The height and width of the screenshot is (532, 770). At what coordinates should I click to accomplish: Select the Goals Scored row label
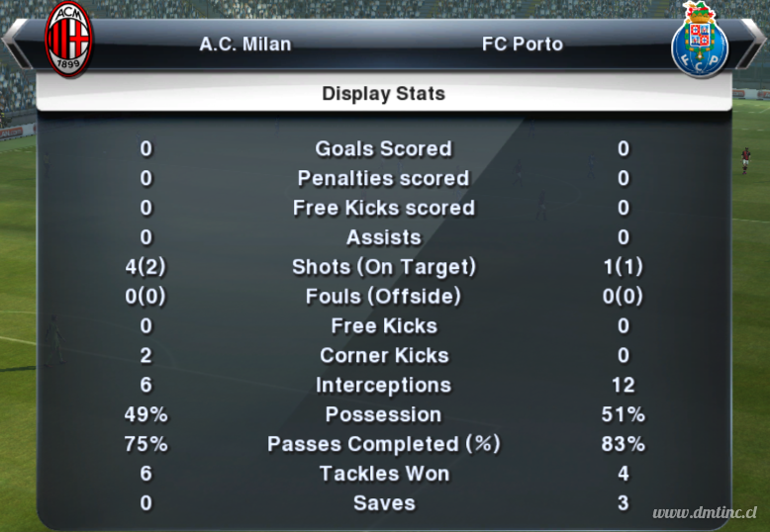[x=384, y=148]
